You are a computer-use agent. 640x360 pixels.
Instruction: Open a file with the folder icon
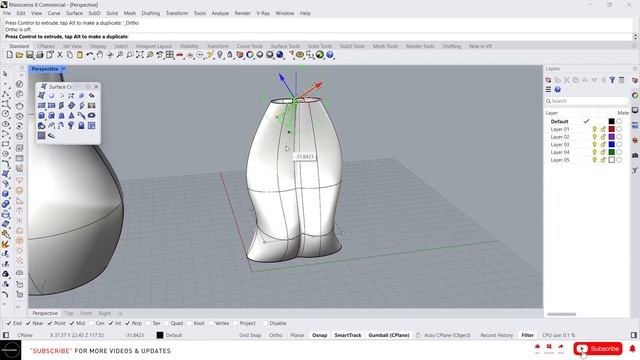point(19,55)
